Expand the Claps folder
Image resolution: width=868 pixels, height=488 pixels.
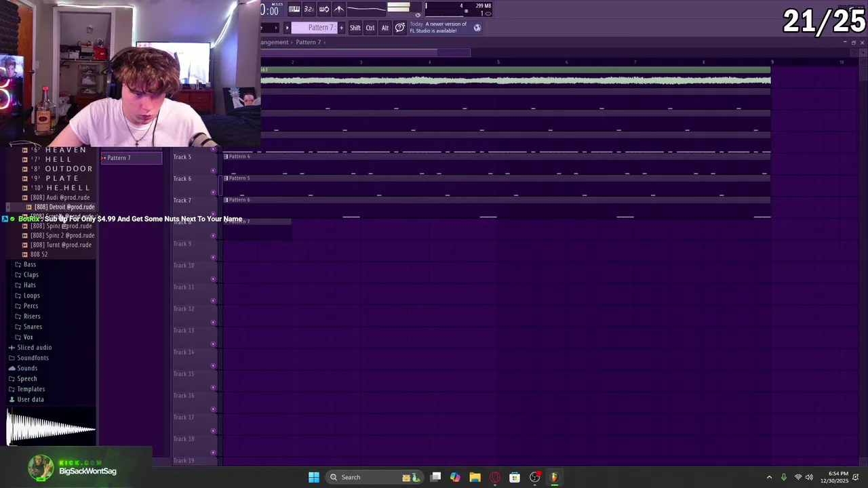pos(26,274)
